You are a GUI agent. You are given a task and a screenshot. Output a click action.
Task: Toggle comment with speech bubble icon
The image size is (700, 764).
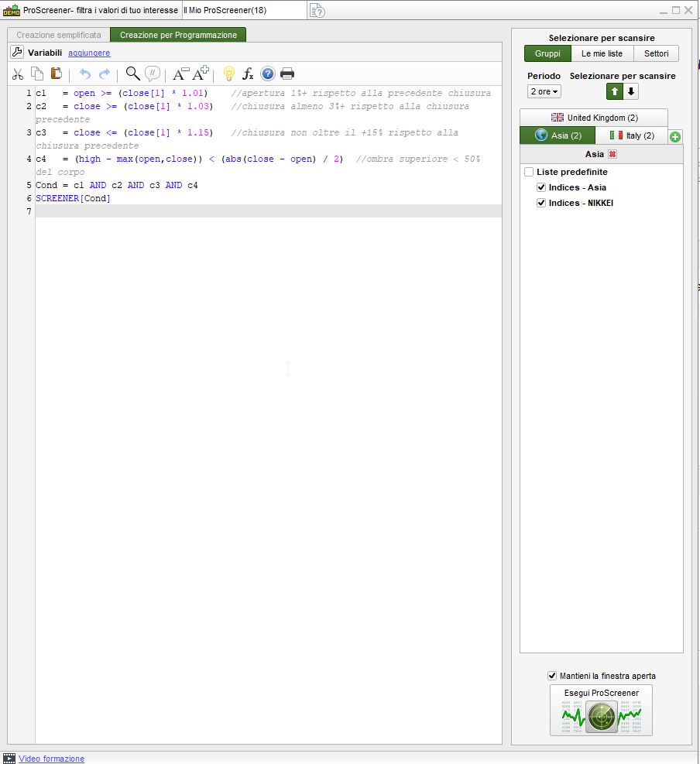153,74
